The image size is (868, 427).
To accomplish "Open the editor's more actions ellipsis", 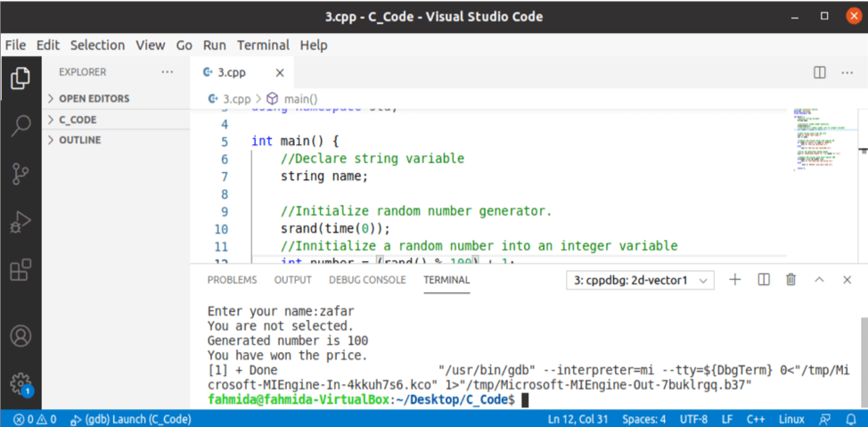I will (x=847, y=72).
